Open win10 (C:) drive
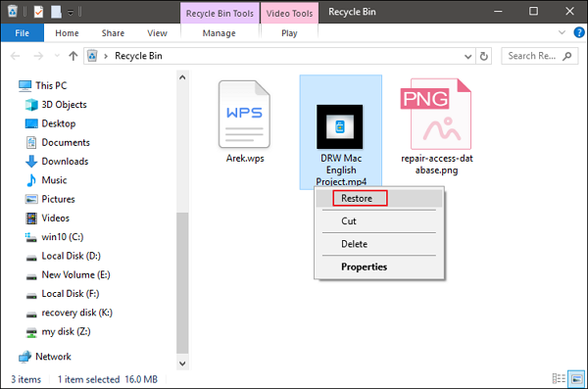 pos(54,237)
